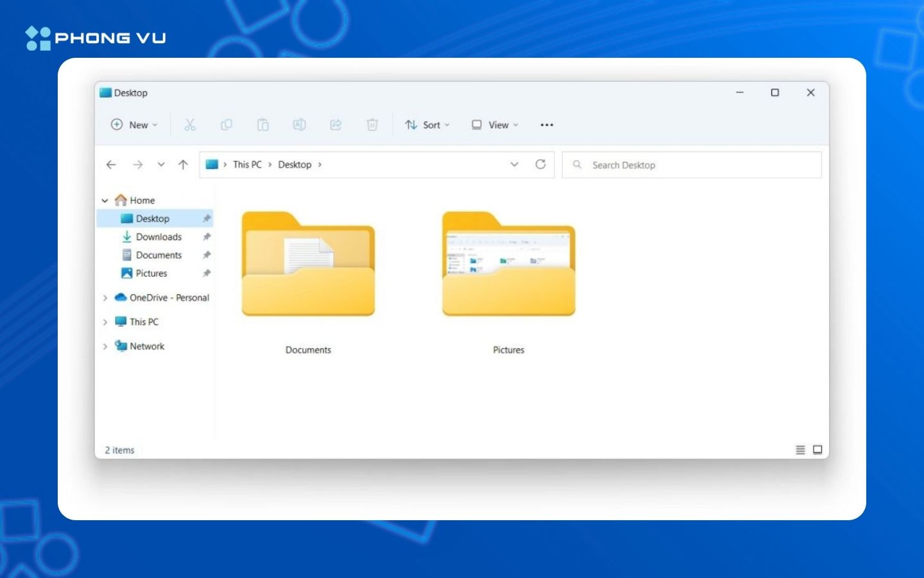Open the New item menu
The image size is (924, 578).
(x=134, y=125)
